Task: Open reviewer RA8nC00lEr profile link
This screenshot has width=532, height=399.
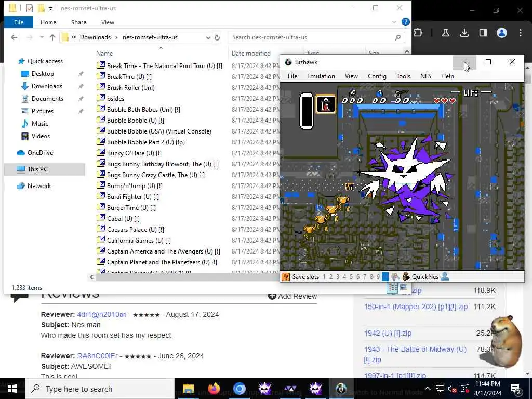Action: pos(97,356)
